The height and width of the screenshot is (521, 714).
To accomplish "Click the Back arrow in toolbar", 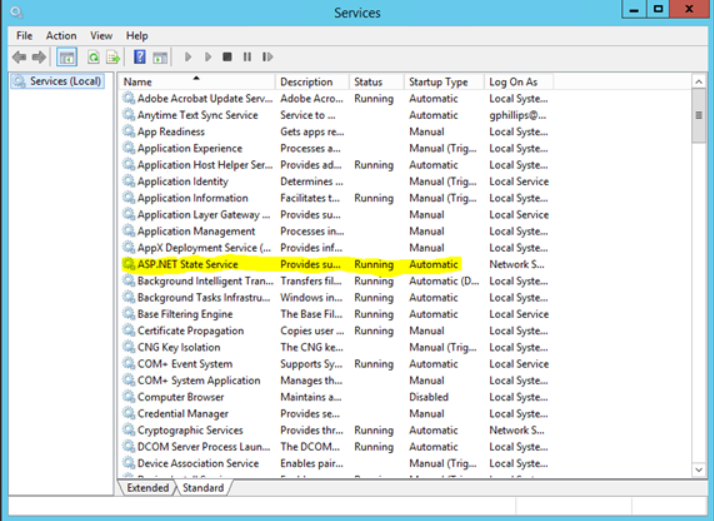I will (x=18, y=57).
